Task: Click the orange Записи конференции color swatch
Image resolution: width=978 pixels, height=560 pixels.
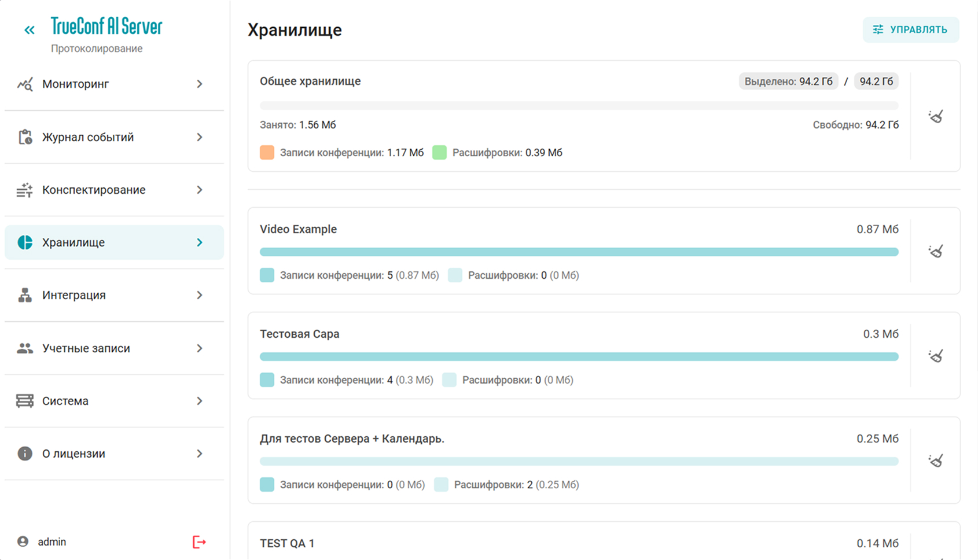Action: click(267, 153)
